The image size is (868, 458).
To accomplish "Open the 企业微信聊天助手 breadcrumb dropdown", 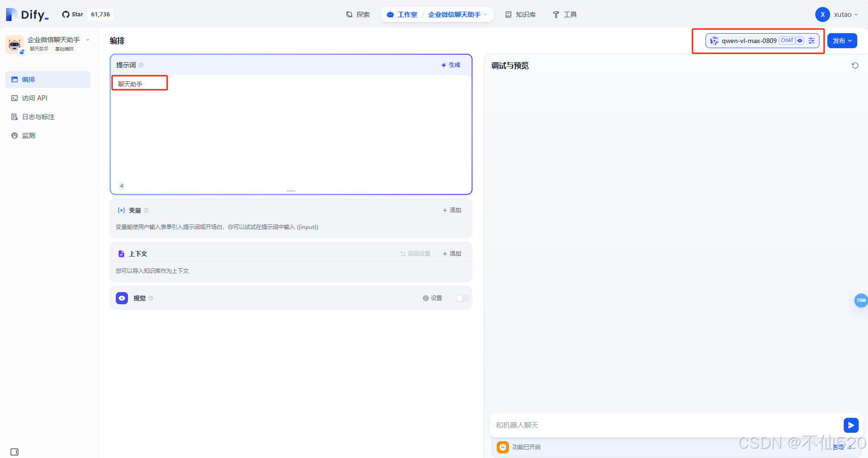I will click(x=486, y=14).
